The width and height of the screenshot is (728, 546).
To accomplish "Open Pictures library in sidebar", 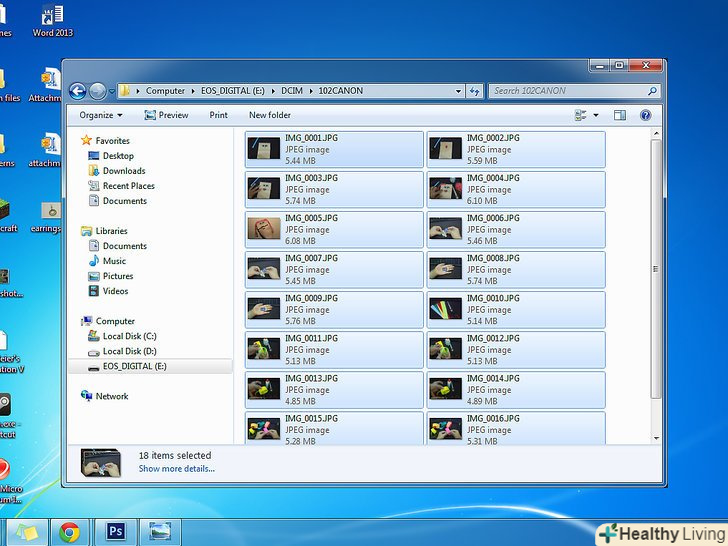I will click(x=118, y=276).
